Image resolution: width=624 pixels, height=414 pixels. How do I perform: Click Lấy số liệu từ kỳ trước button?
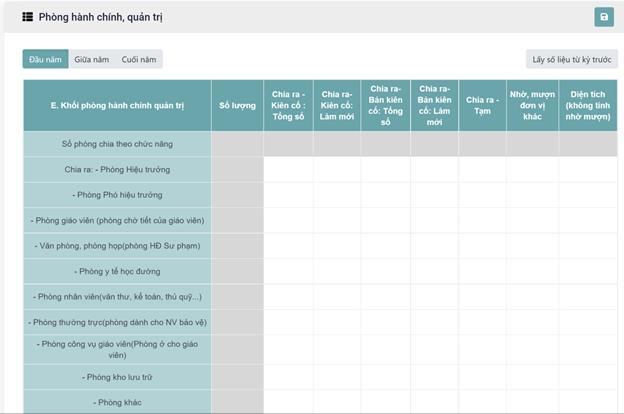coord(570,60)
